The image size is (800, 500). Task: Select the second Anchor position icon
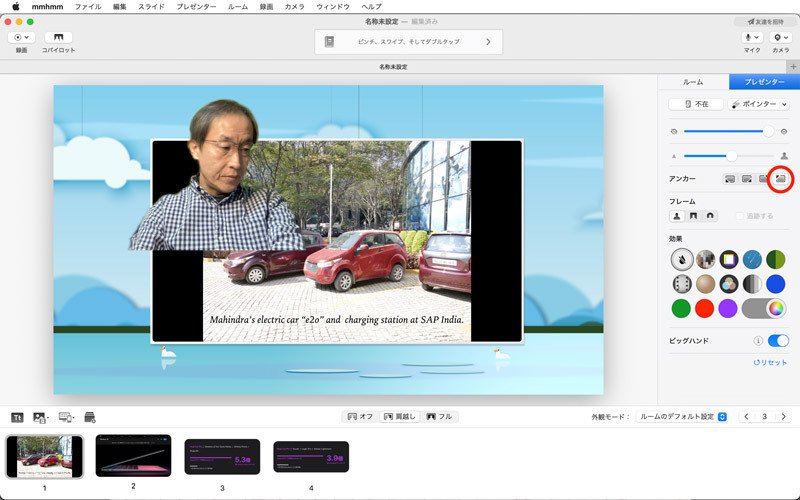point(746,179)
